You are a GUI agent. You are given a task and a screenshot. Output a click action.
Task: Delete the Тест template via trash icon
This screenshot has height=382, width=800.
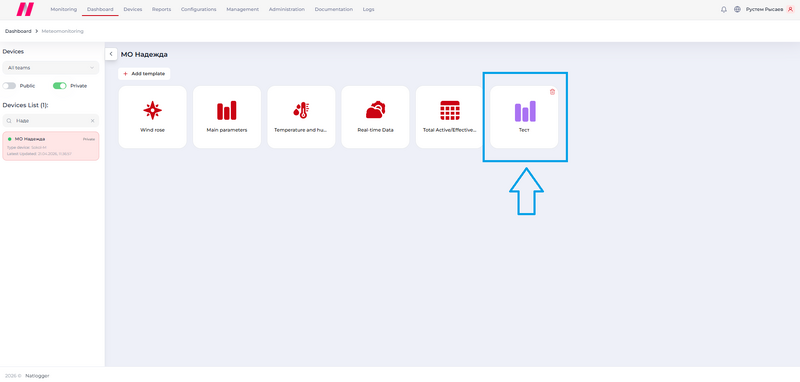(552, 92)
